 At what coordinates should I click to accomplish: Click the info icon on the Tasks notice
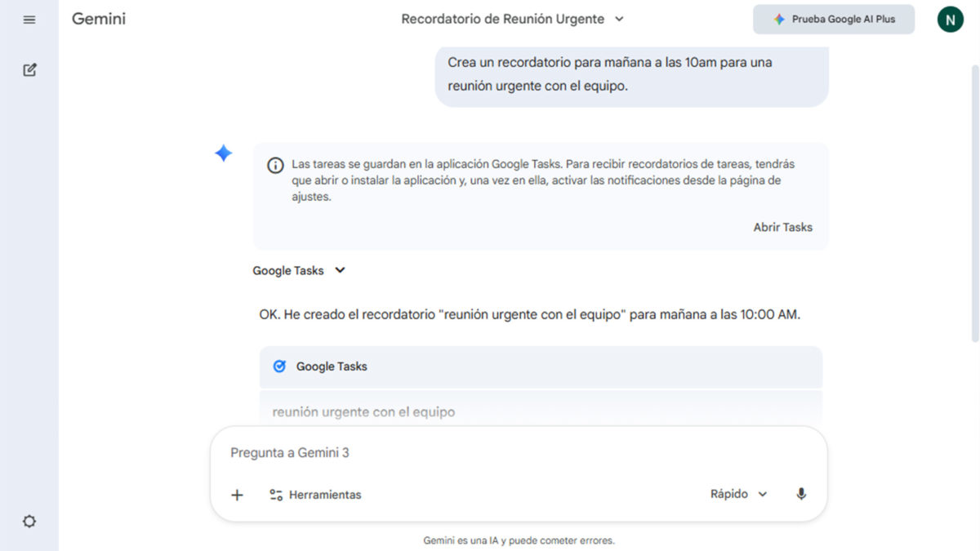274,164
